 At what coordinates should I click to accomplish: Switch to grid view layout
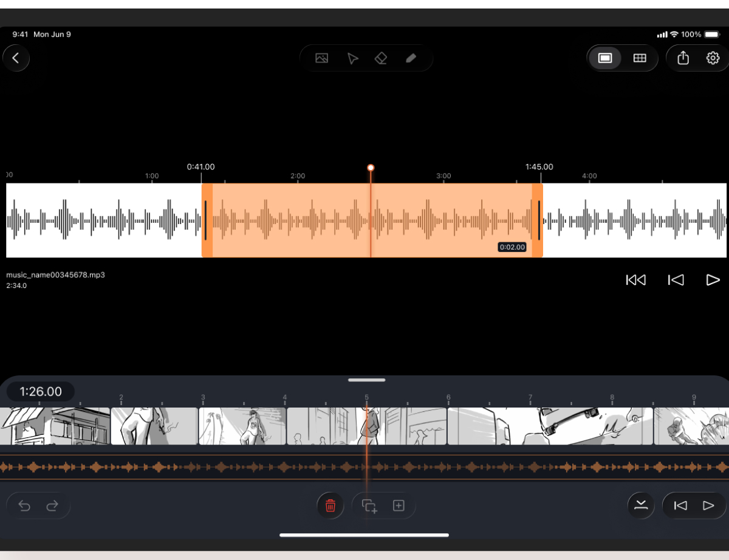[639, 58]
